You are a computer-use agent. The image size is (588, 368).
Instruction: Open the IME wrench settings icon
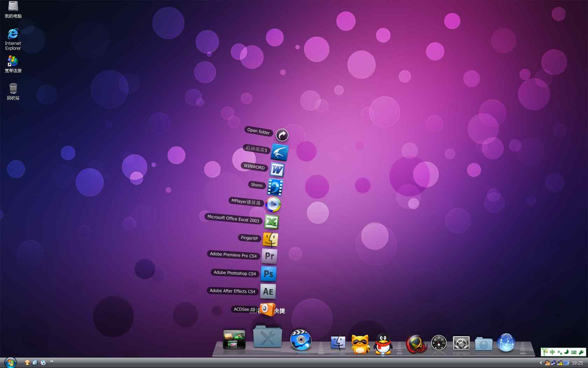click(x=581, y=352)
